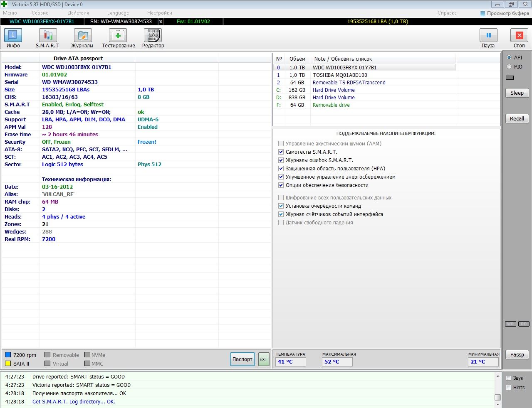Image resolution: width=532 pixels, height=408 pixels.
Task: Click the Объём column header
Action: [297, 59]
